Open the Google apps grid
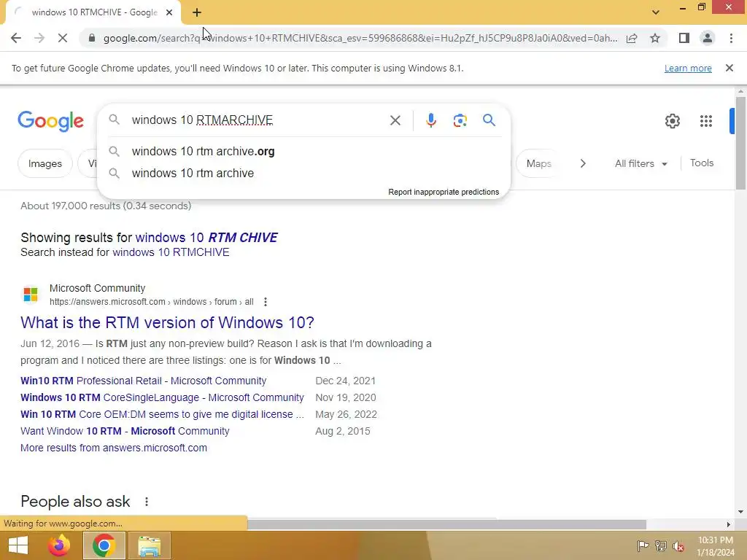This screenshot has width=747, height=560. (x=706, y=121)
